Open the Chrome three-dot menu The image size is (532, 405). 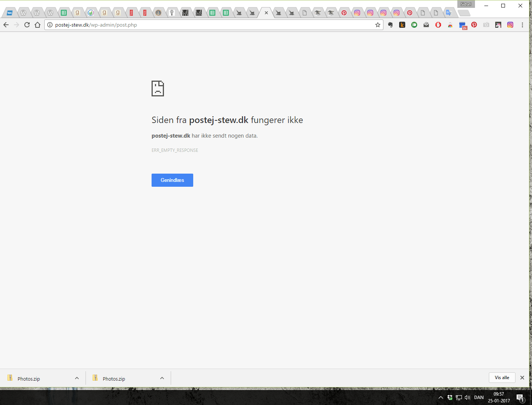522,25
